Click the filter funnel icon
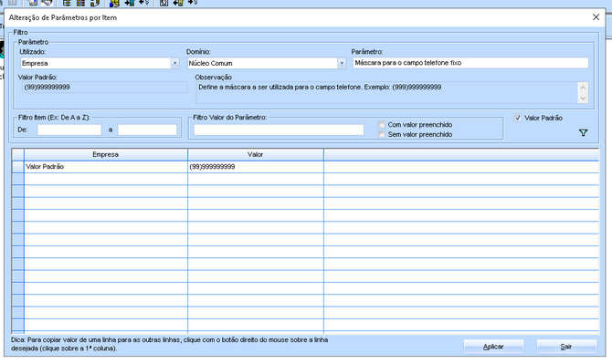The width and height of the screenshot is (612, 364). 583,133
